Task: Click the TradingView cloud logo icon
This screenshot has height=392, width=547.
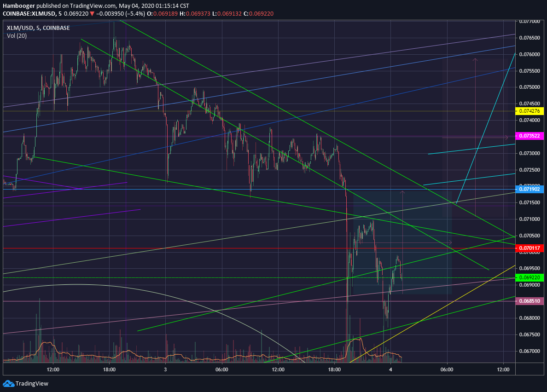Action: pos(8,384)
